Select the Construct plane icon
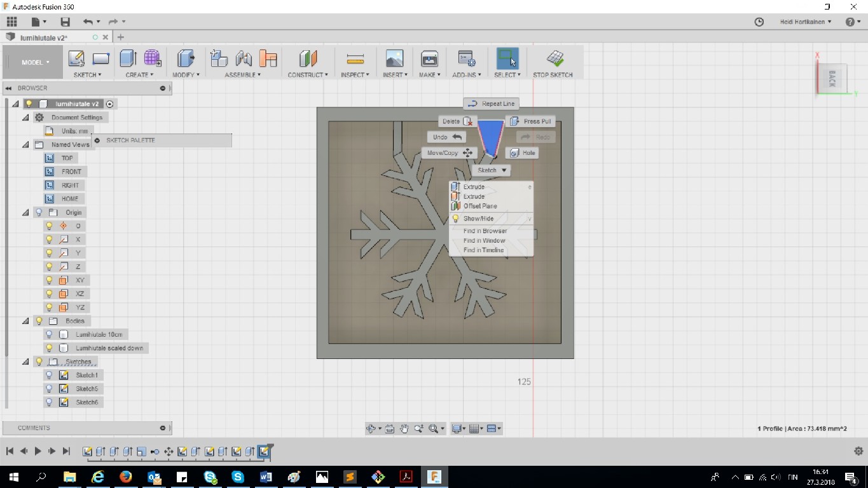Image resolution: width=868 pixels, height=488 pixels. pos(308,59)
